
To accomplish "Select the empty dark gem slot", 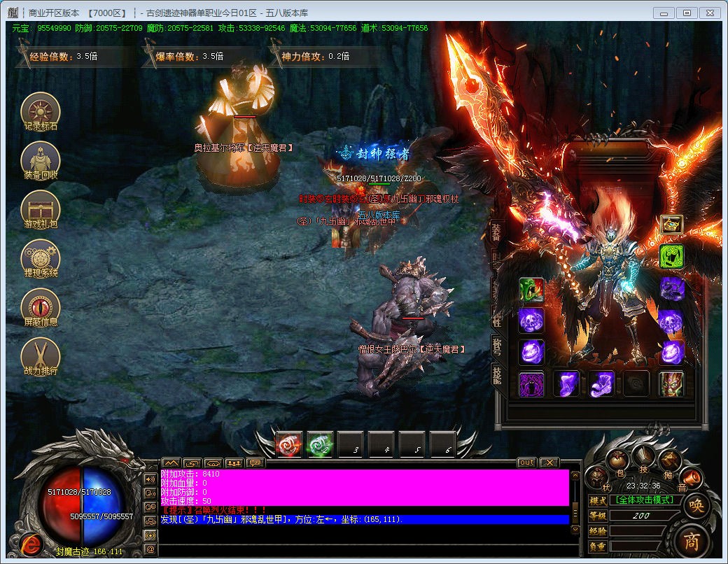I will click(636, 384).
